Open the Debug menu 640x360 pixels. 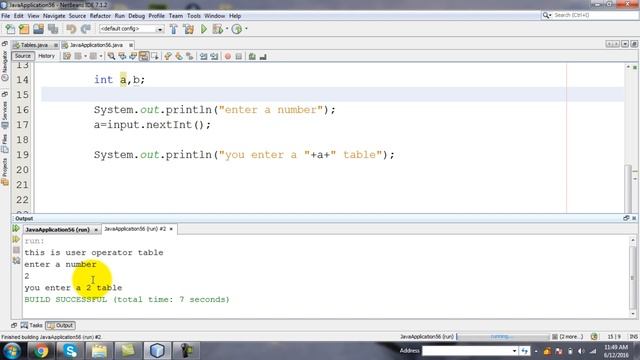(136, 16)
